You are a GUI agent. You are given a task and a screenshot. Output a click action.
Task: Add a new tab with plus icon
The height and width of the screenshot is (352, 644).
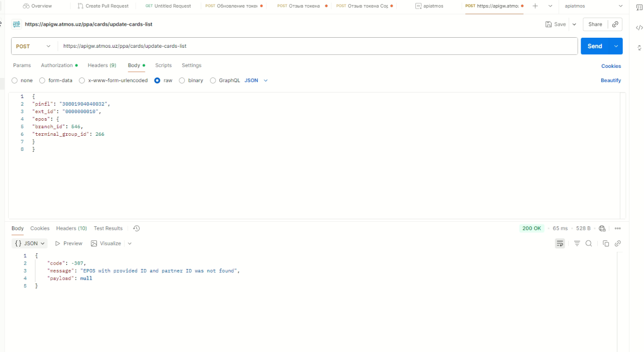pos(535,6)
